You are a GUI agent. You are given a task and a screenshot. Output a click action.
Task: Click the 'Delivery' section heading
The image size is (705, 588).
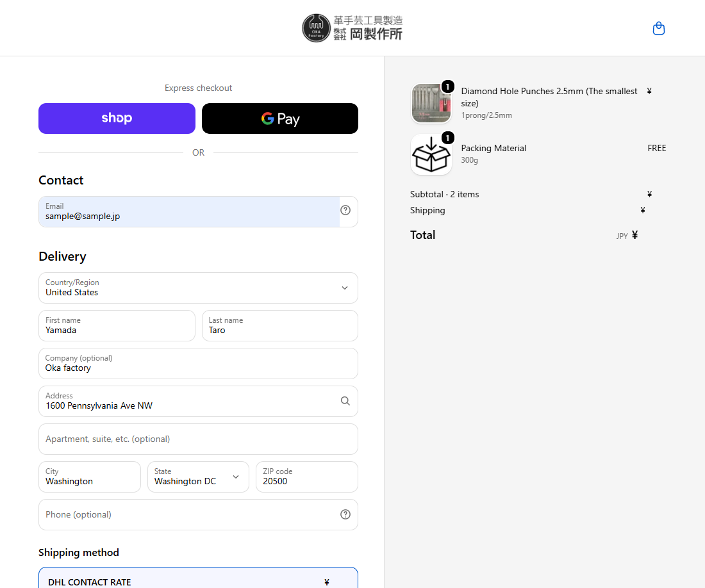[x=63, y=256]
